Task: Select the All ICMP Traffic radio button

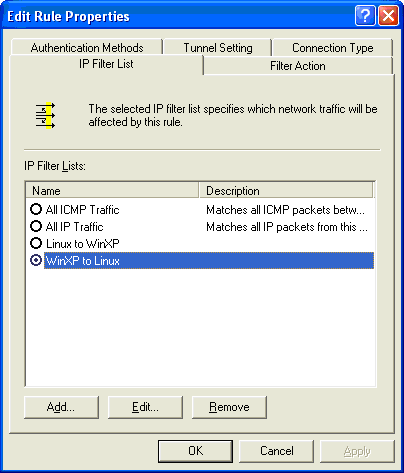Action: click(36, 209)
